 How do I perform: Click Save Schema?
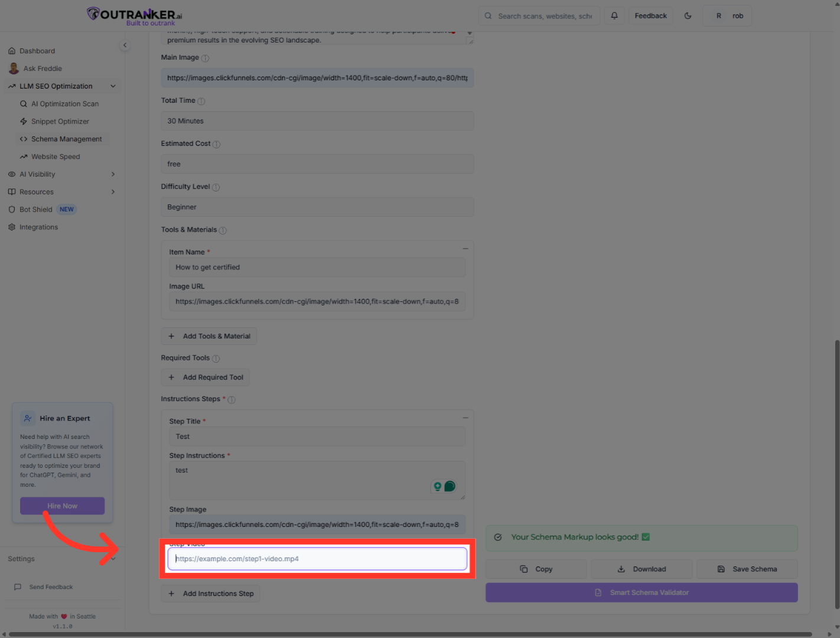[747, 569]
